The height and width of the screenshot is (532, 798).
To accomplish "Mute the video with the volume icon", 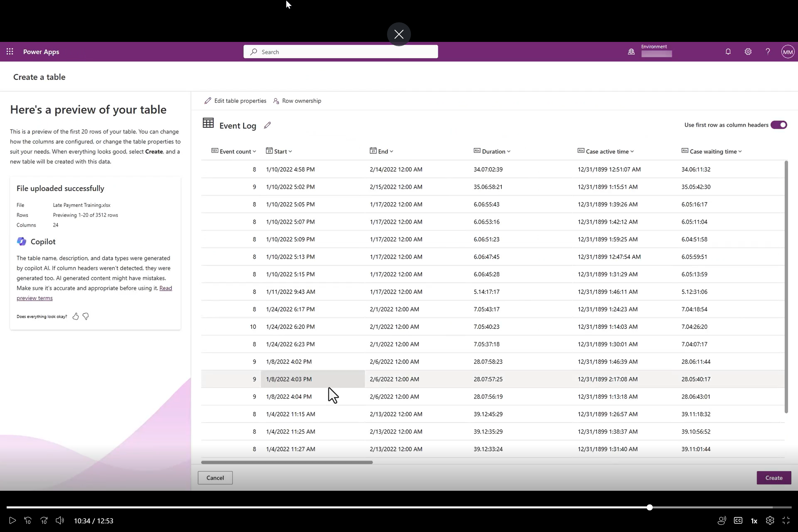I will click(60, 520).
